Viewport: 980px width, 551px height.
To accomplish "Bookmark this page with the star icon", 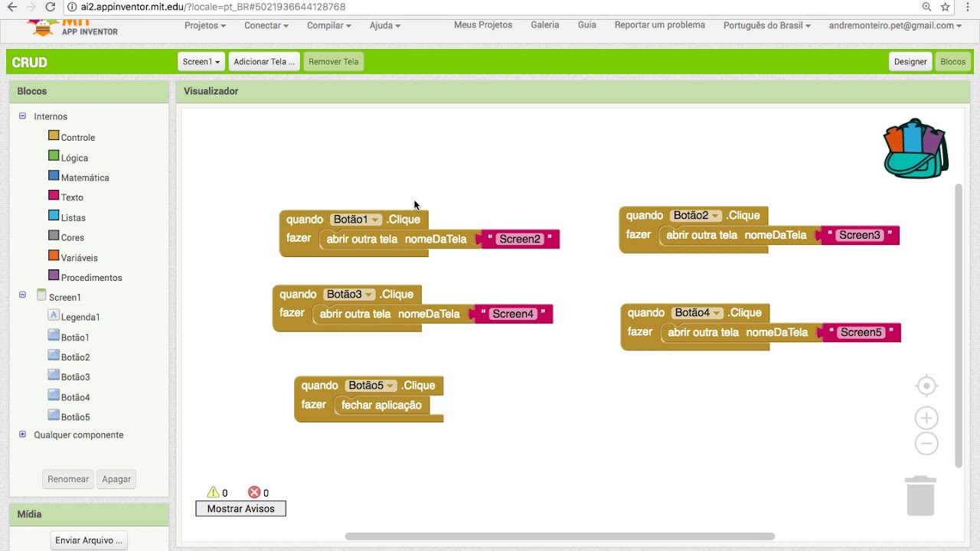I will 946,7.
